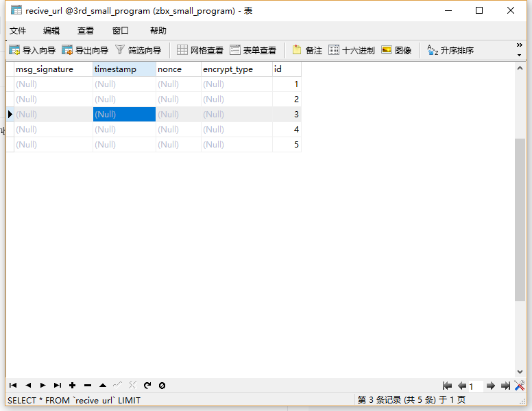The image size is (532, 411).
Task: Click the nonce column header
Action: coord(178,69)
